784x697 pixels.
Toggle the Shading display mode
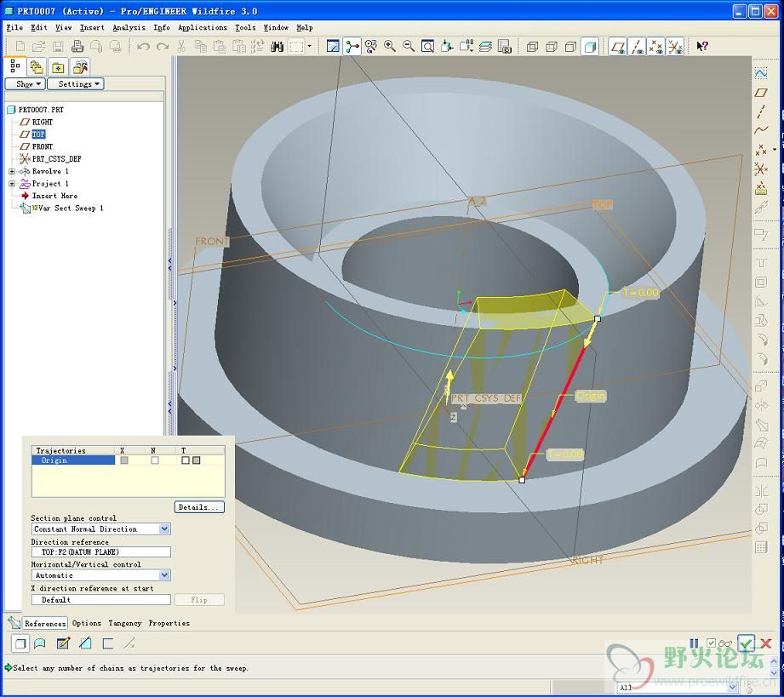tap(590, 47)
